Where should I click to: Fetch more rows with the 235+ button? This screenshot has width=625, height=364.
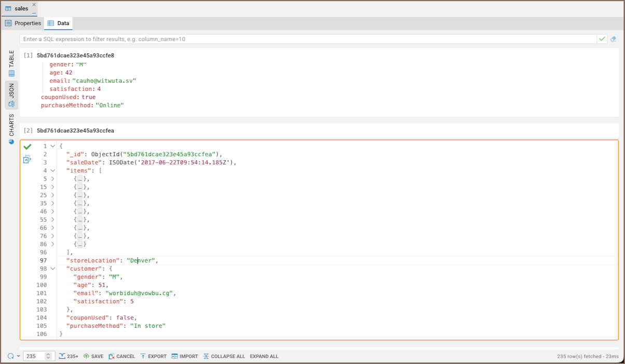point(69,356)
